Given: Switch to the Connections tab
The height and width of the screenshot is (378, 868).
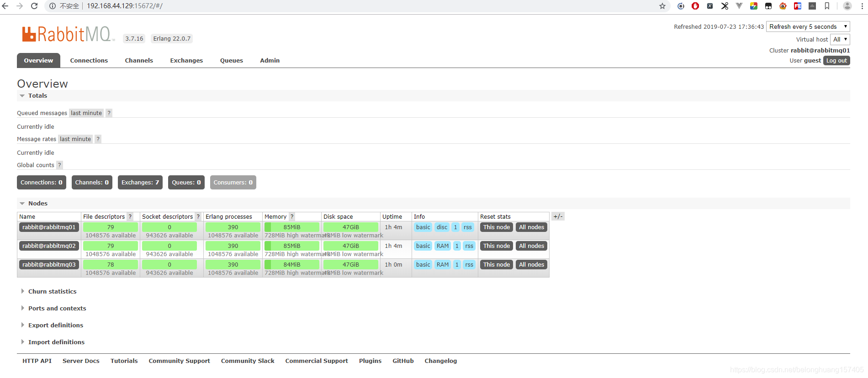Looking at the screenshot, I should click(89, 60).
